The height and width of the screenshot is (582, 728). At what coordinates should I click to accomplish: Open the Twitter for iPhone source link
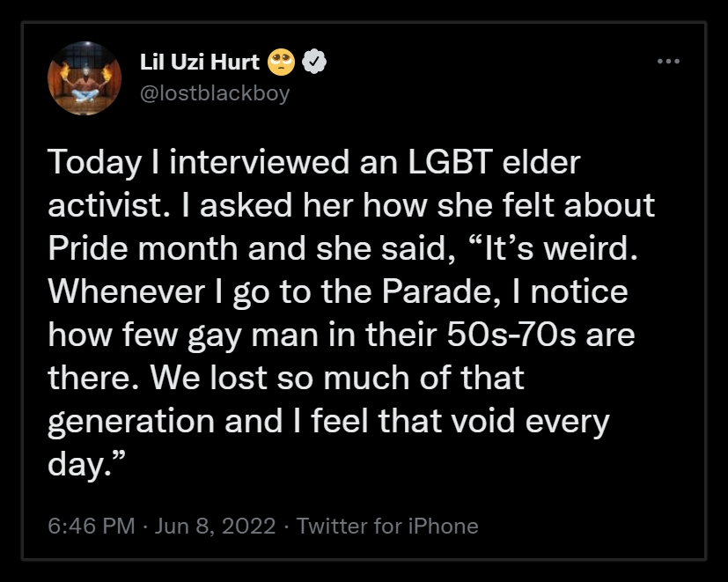[387, 527]
